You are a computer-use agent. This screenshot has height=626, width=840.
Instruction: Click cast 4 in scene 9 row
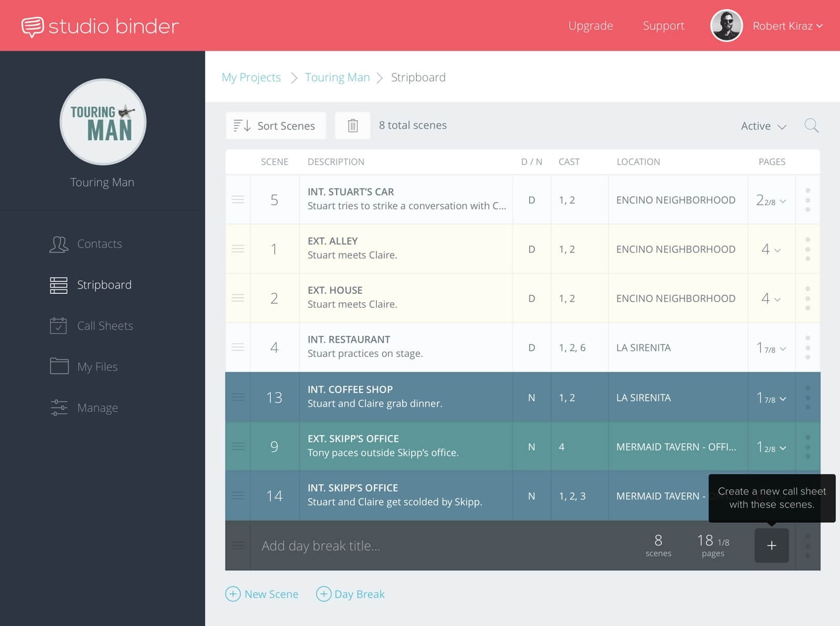click(x=562, y=447)
